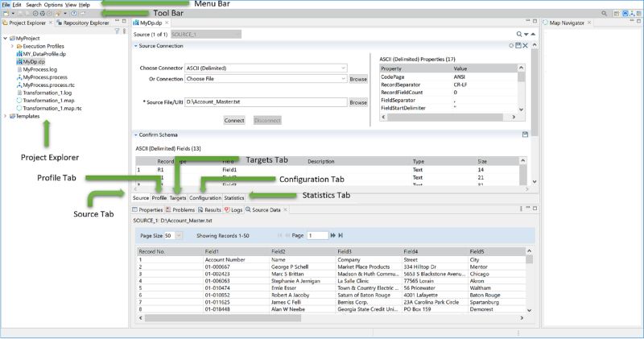Viewport: 644px width, 339px height.
Task: Click the search magnifier in the Source header
Action: (x=519, y=34)
